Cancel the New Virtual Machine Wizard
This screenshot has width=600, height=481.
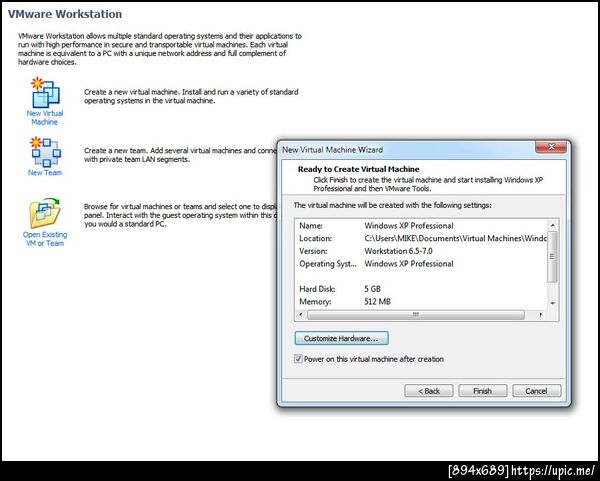click(x=536, y=391)
